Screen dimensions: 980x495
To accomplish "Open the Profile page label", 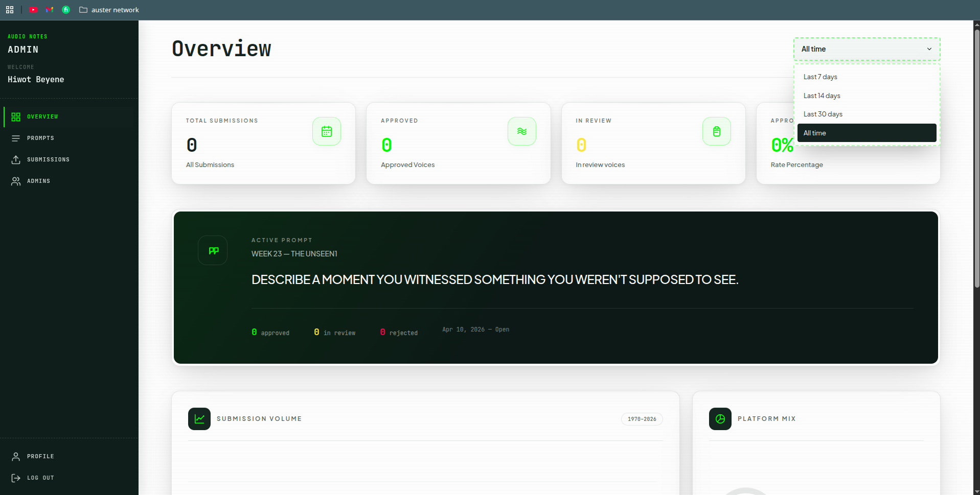I will click(40, 457).
